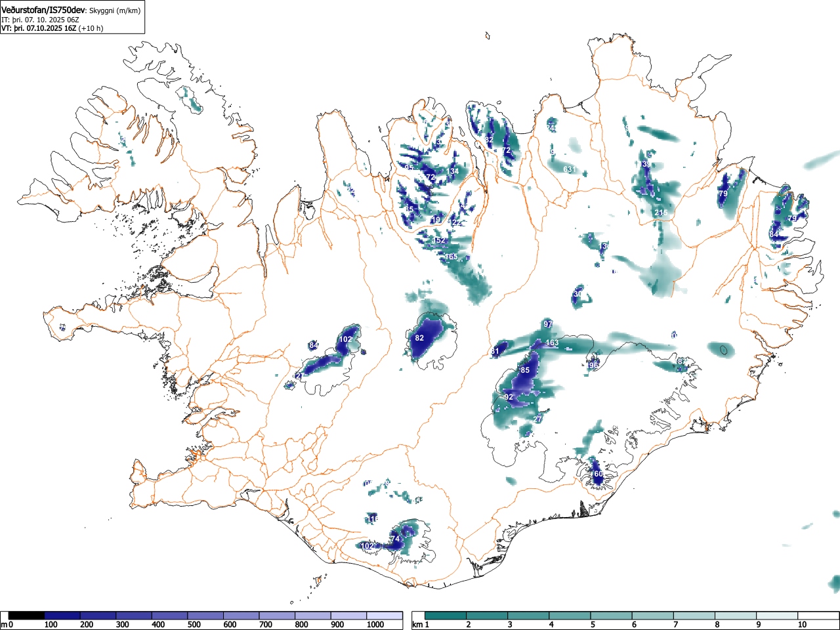Screen dimensions: 840x630
Task: Click the 87 visibility value on map
Action: click(682, 362)
